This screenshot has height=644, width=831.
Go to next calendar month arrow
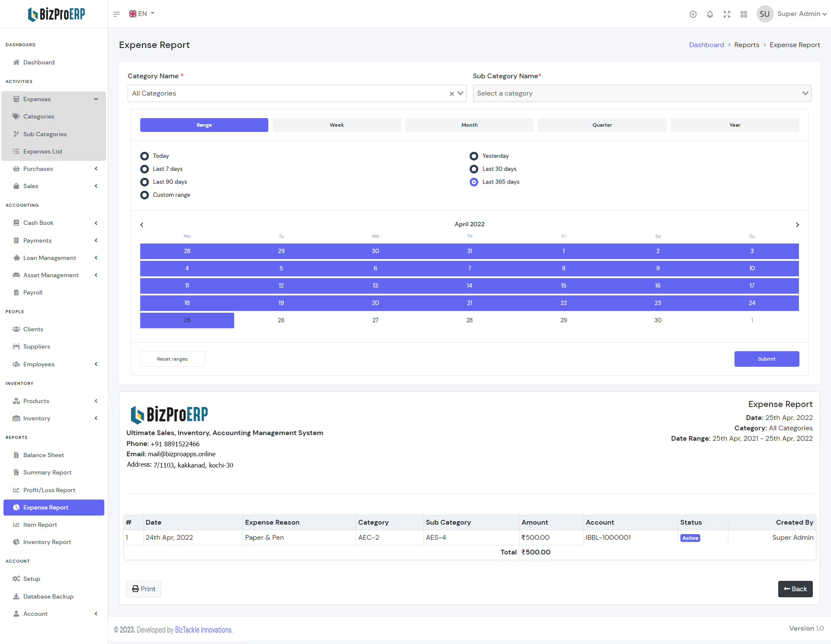point(797,224)
